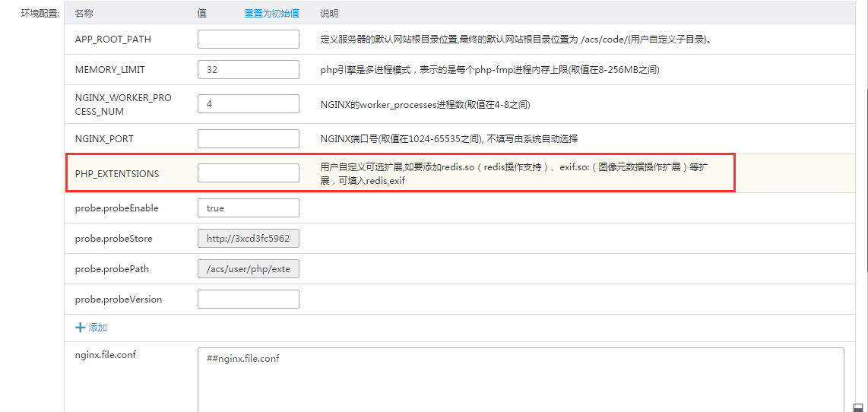Click the NGINX_WORKER_PROCESS_NUM field showing 4
Screen dimensions: 868x412
coord(249,103)
